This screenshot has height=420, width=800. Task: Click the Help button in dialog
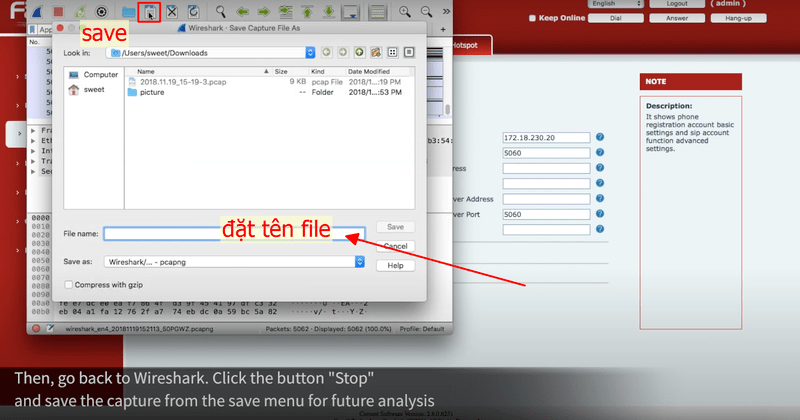395,265
